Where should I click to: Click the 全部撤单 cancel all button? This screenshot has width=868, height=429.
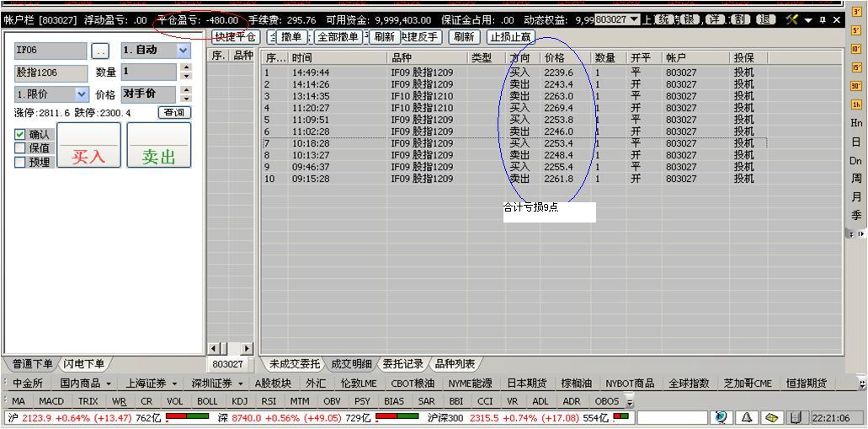(338, 37)
